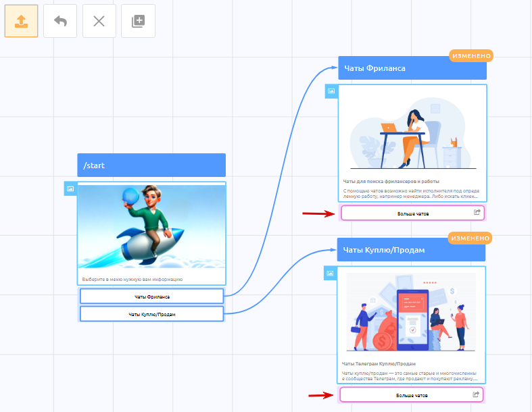Undo the last change with the arrow icon
Screen dimensions: 532x412
tap(60, 21)
